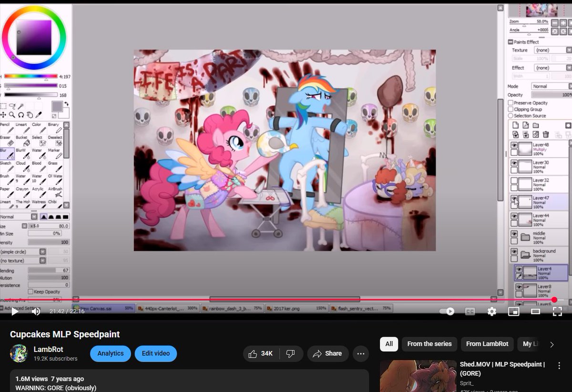The image size is (572, 392).
Task: Show Layer32 by clicking its eye box
Action: (514, 181)
